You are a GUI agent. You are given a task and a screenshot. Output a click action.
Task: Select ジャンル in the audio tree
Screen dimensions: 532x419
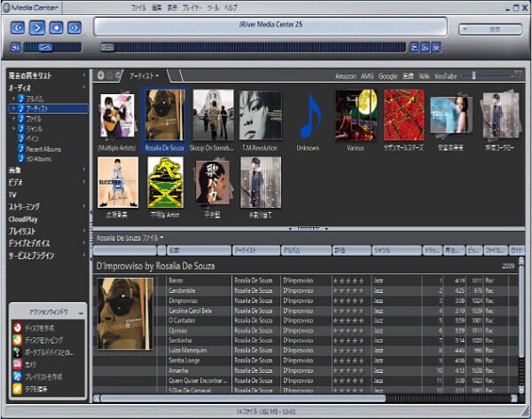pyautogui.click(x=34, y=129)
